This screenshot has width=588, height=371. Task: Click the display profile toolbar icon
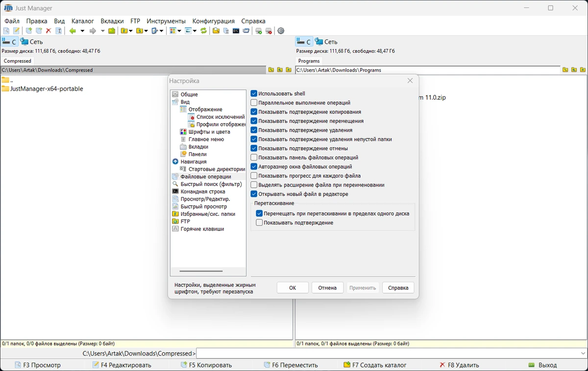pyautogui.click(x=188, y=31)
